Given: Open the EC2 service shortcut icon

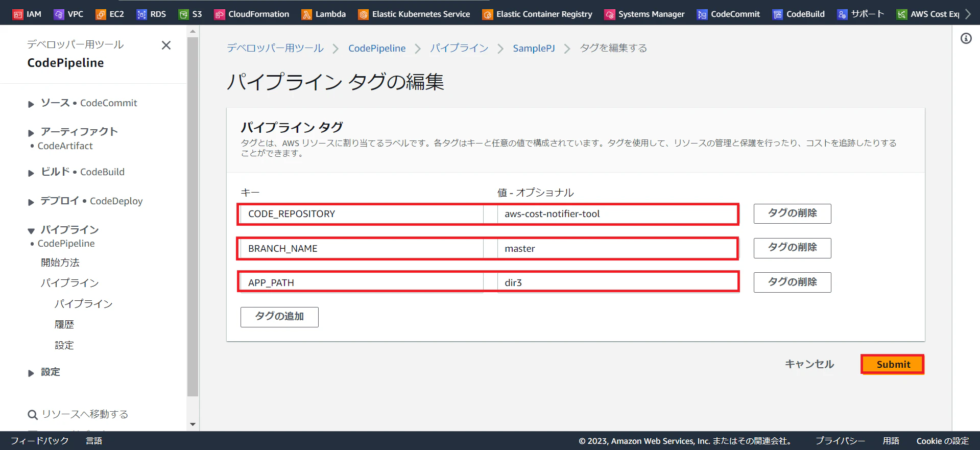Looking at the screenshot, I should (101, 14).
